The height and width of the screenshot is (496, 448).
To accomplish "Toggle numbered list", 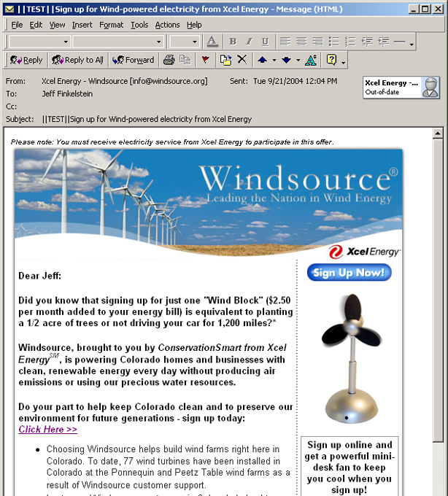I will (350, 42).
